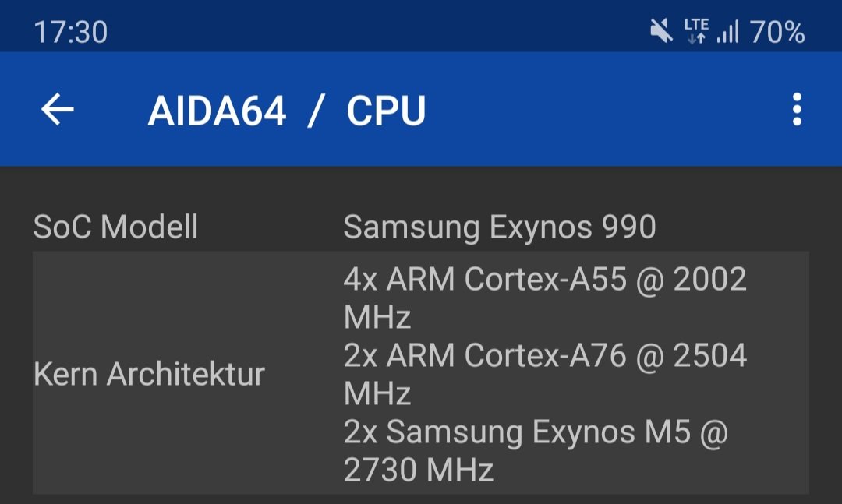Viewport: 842px width, 504px height.
Task: Tap the slash separator in the title
Action: [317, 111]
